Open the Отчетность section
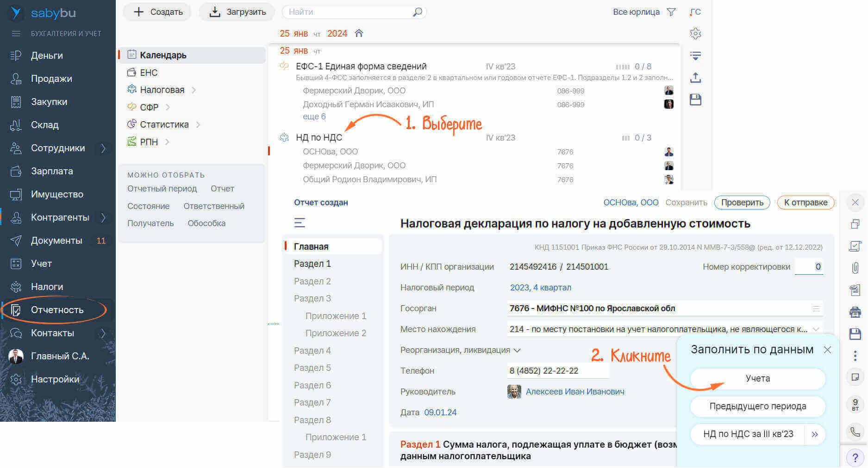868x468 pixels. (x=57, y=310)
